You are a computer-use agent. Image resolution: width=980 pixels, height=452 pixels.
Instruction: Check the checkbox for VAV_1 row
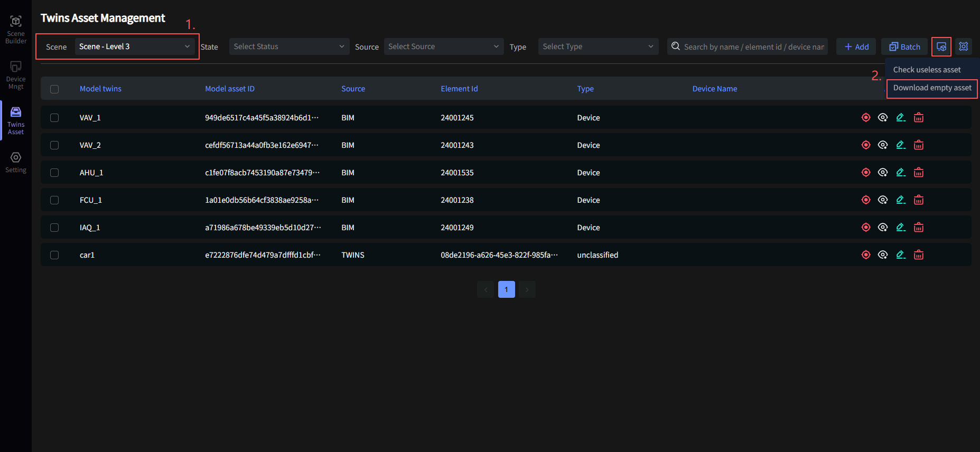(54, 118)
